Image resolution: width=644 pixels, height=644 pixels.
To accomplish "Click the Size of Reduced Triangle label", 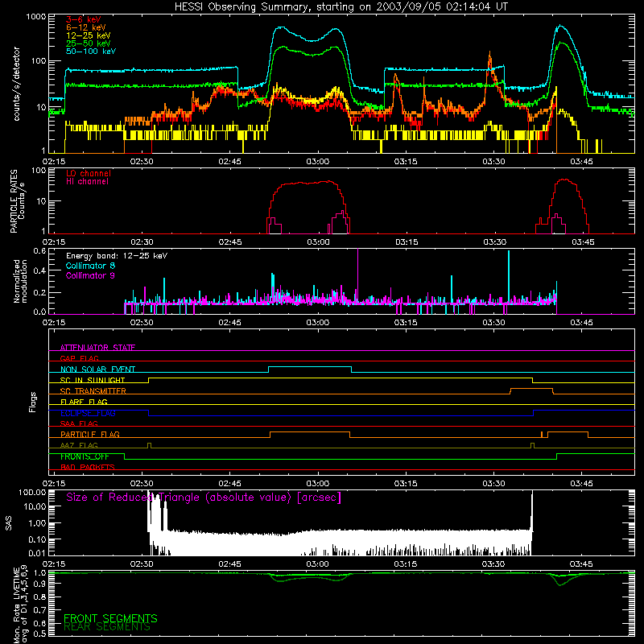I will 204,497.
